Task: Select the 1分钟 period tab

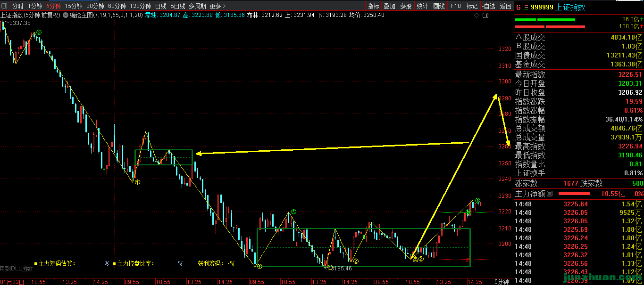Action: click(x=35, y=6)
